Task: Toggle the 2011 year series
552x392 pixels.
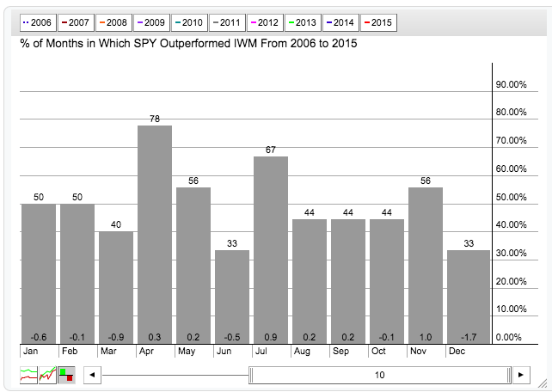Action: pos(227,23)
